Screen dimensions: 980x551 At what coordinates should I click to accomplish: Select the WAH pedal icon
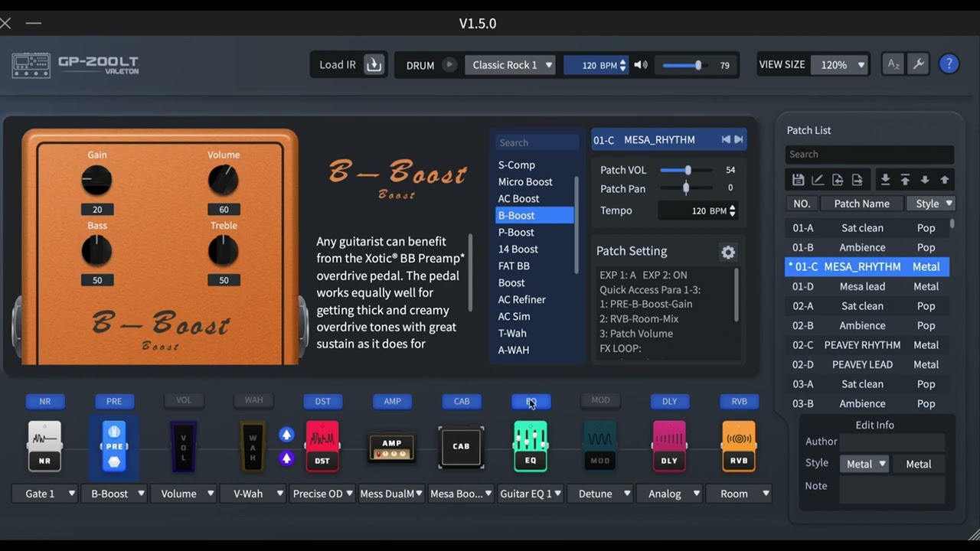(x=253, y=445)
